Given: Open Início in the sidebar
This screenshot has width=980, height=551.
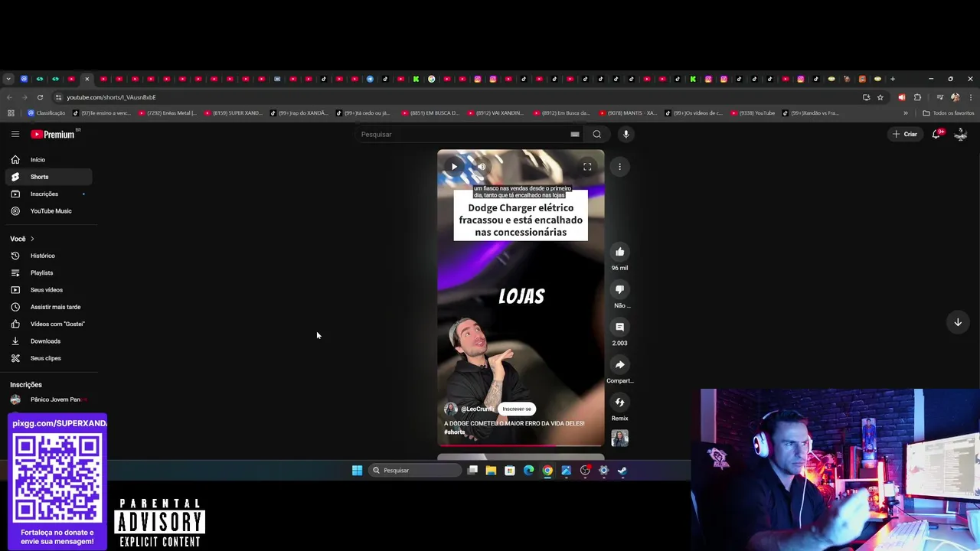Looking at the screenshot, I should tap(49, 159).
